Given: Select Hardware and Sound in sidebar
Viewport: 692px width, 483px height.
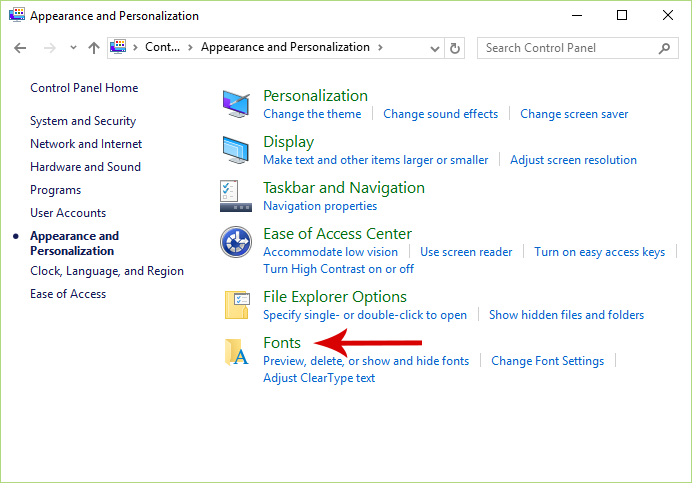Looking at the screenshot, I should [85, 167].
